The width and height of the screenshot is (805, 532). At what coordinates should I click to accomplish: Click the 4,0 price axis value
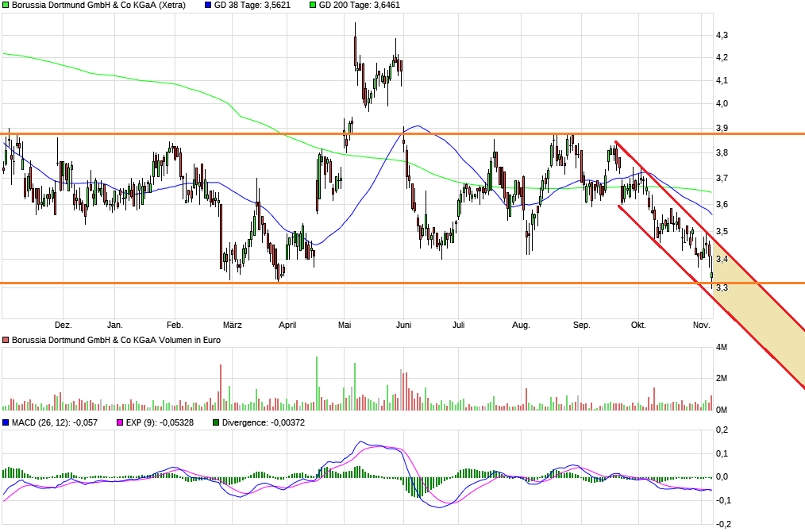(x=722, y=103)
